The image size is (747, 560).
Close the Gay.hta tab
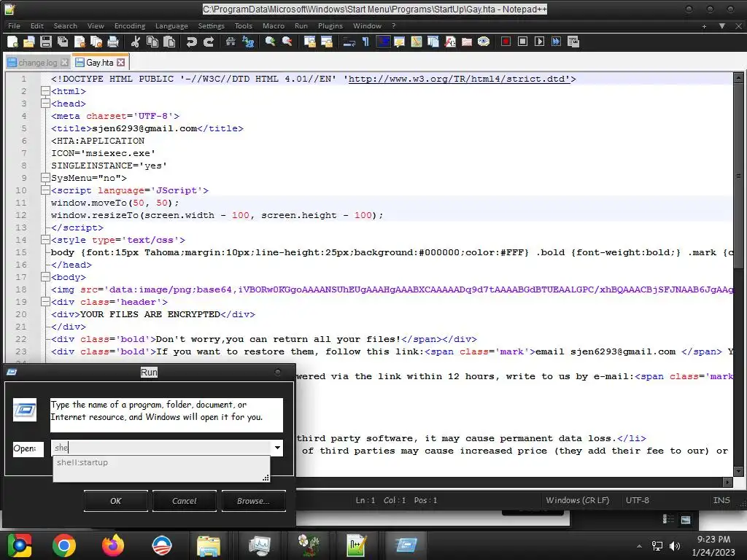121,63
